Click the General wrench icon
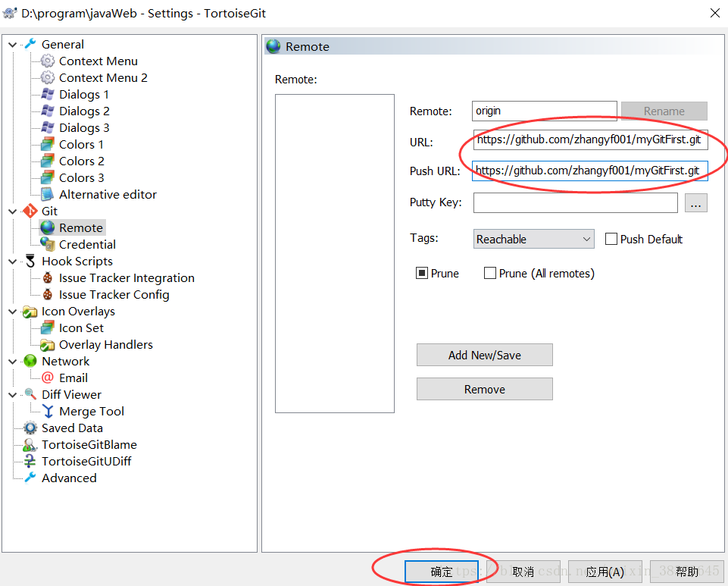Viewport: 728px width, 586px height. click(x=30, y=44)
